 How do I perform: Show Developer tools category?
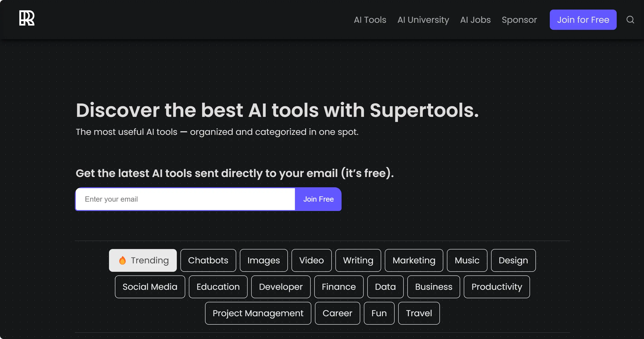click(x=281, y=287)
